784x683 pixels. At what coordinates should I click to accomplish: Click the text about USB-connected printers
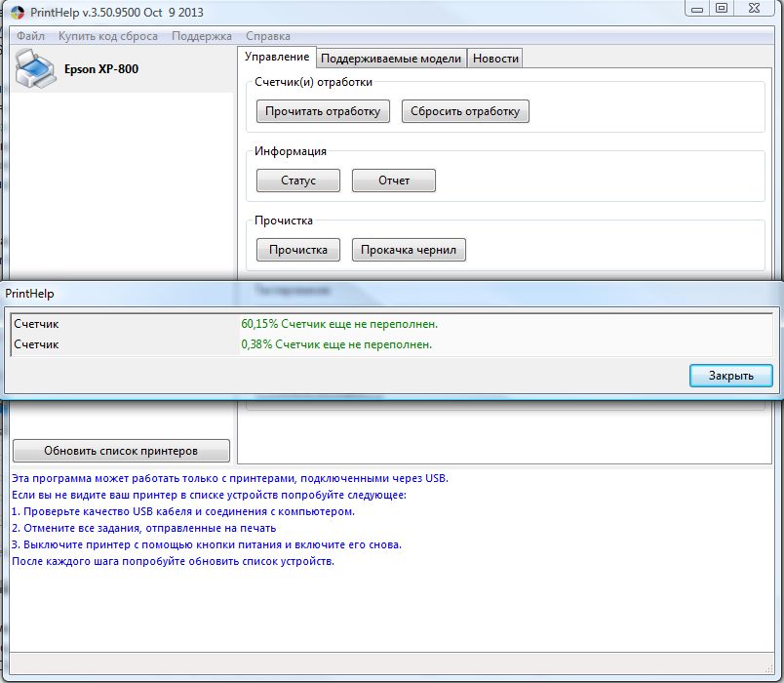(x=230, y=478)
